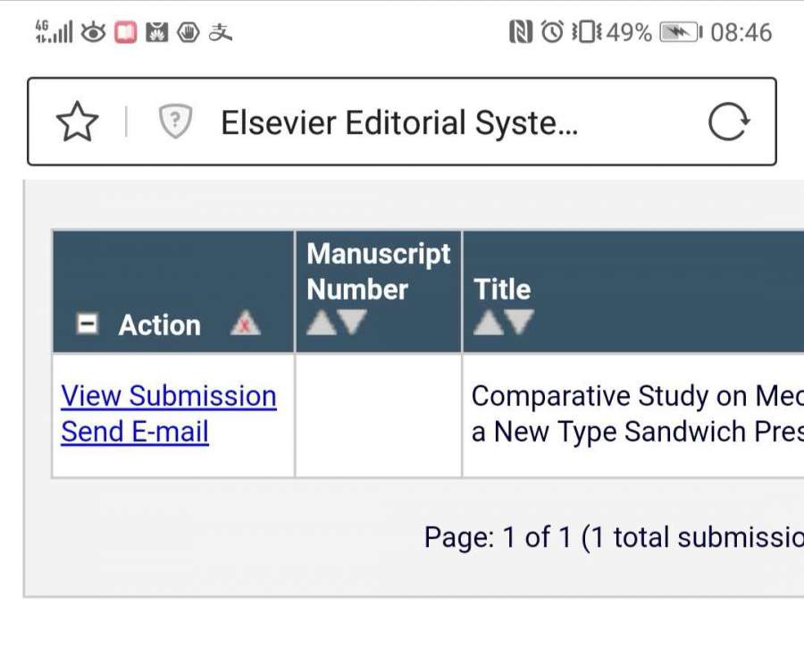This screenshot has width=804, height=672.
Task: Select the Title column header
Action: pos(502,289)
